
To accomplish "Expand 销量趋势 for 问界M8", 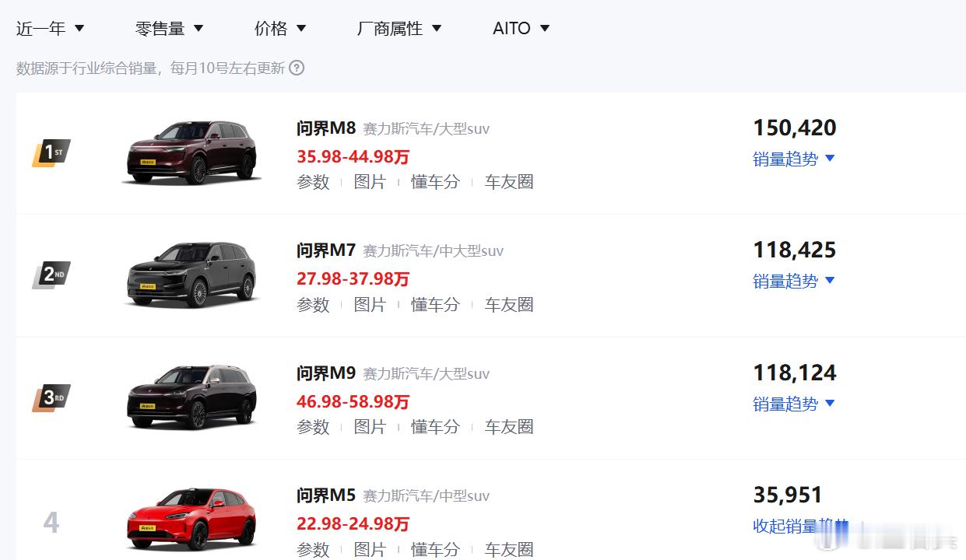I will 793,159.
